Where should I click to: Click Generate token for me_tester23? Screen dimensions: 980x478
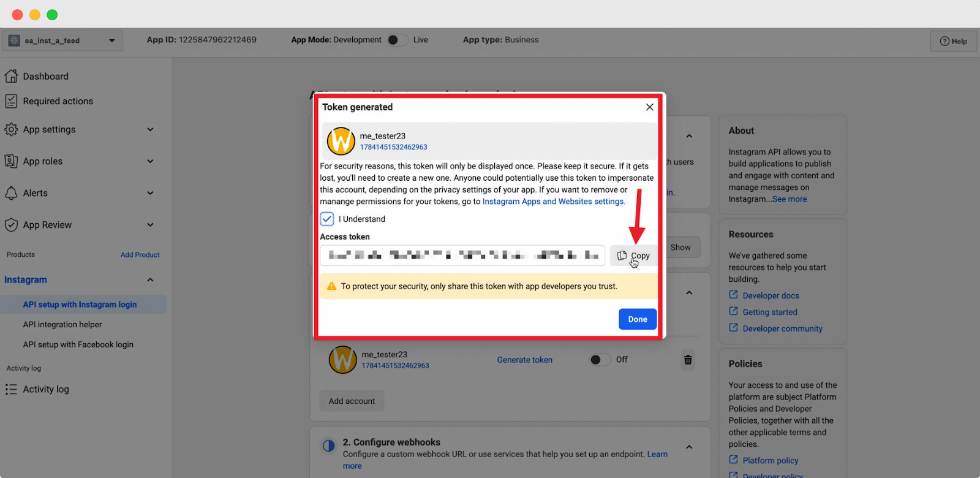525,360
